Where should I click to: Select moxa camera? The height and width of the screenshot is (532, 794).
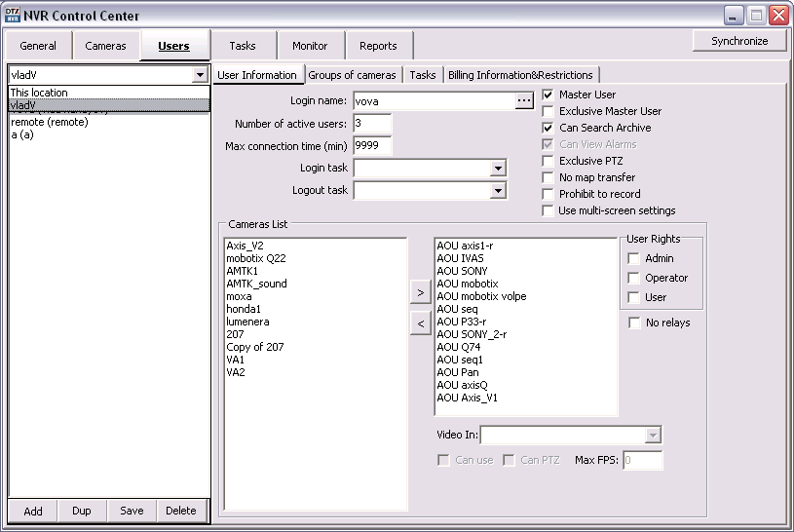point(315,296)
